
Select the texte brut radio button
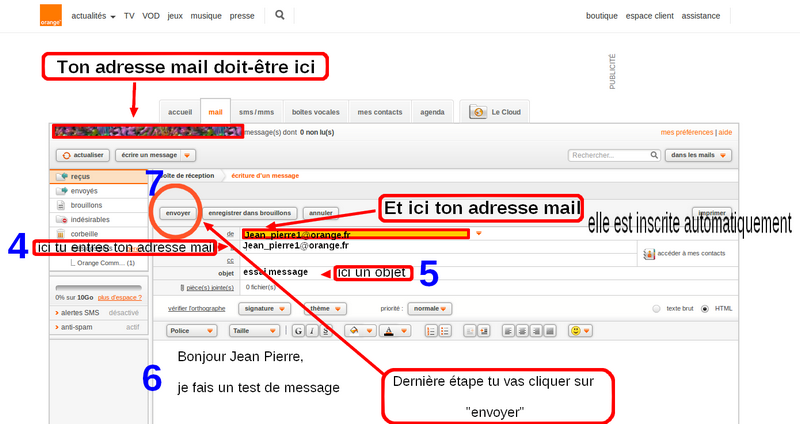coord(656,309)
